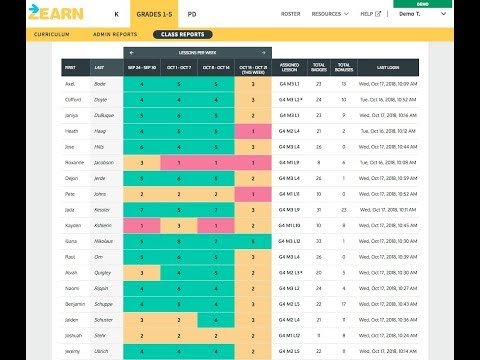The image size is (480, 360).
Task: Open Admin Reports
Action: [x=115, y=34]
